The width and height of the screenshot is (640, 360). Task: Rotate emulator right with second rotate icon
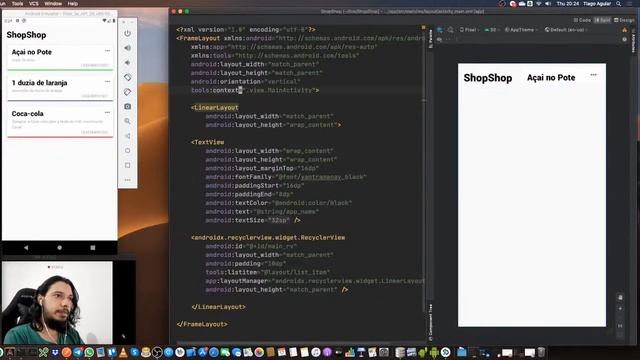click(127, 92)
